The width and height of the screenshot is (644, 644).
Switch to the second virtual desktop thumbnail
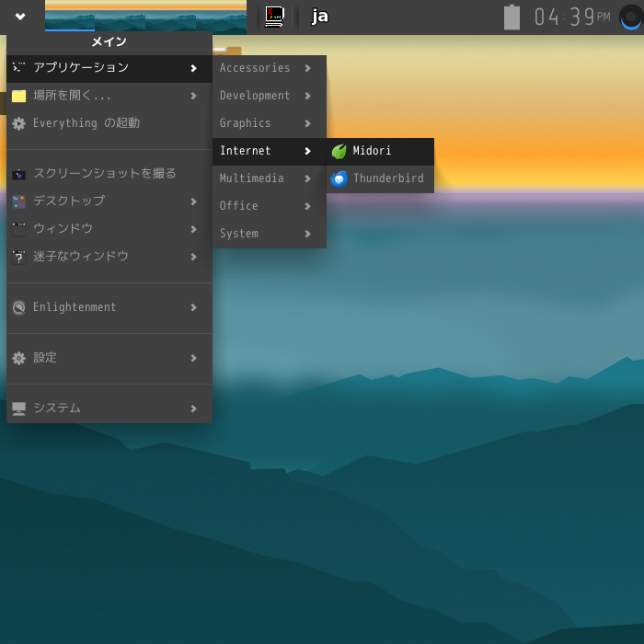(x=121, y=16)
